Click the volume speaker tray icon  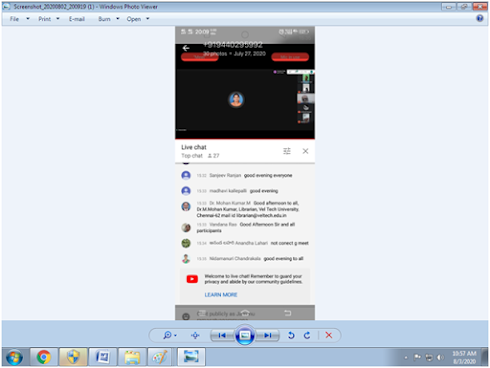[x=440, y=358]
